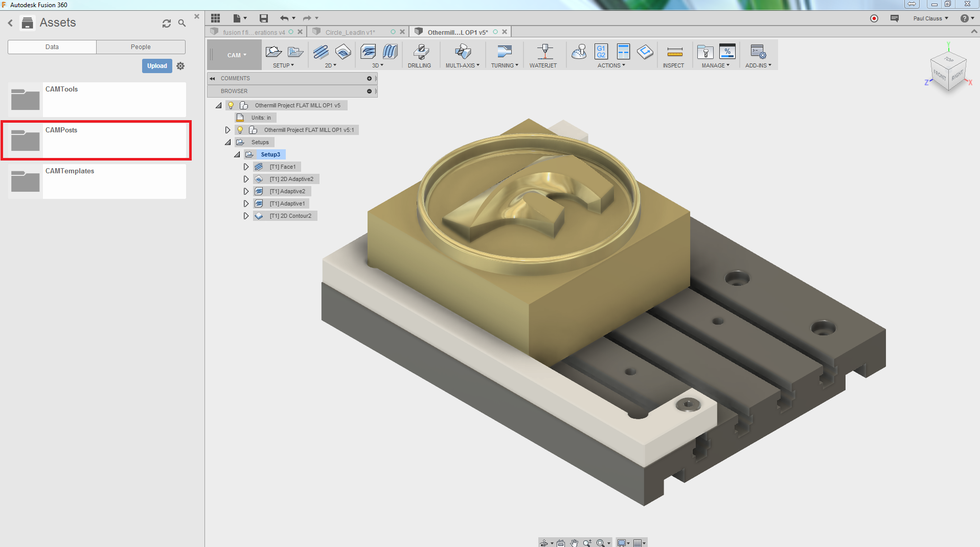Expand the 3D operations dropdown

coord(378,65)
